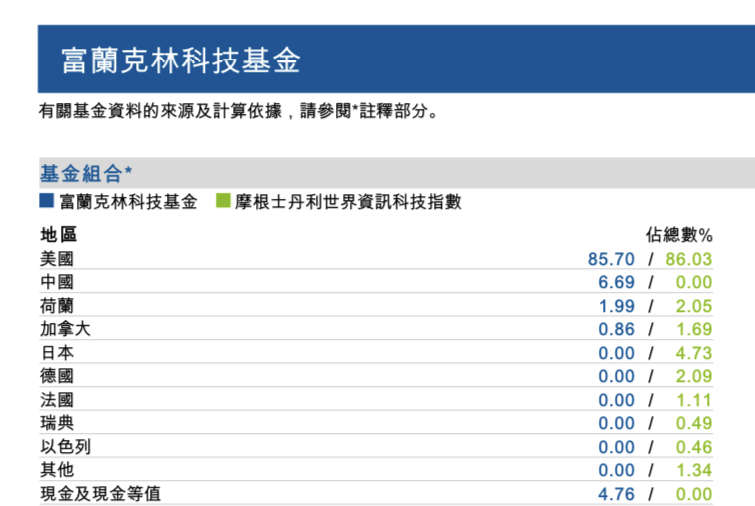Click the 86.03 index value for 美國
The height and width of the screenshot is (506, 755).
[689, 259]
